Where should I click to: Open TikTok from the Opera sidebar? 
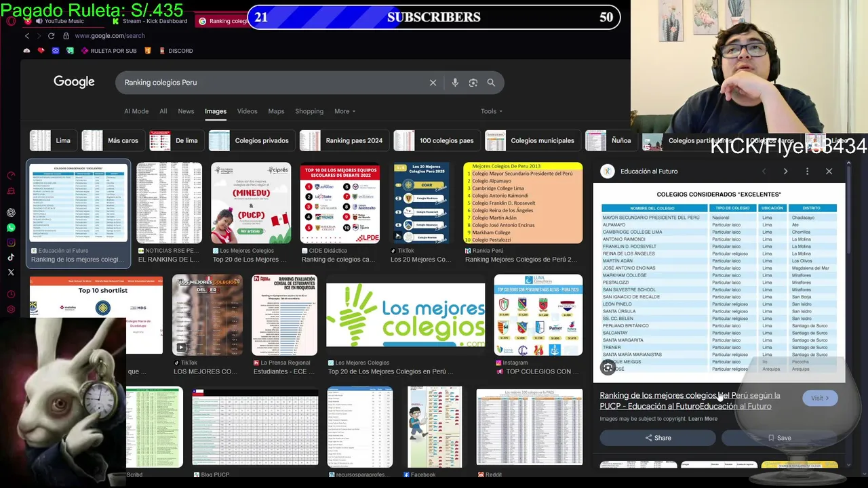(11, 258)
